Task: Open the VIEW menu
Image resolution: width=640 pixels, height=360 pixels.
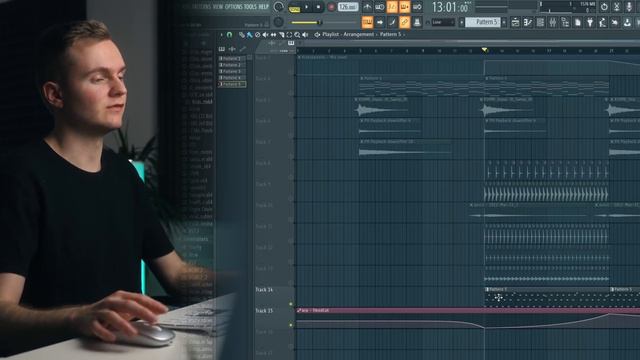Action: pos(218,7)
